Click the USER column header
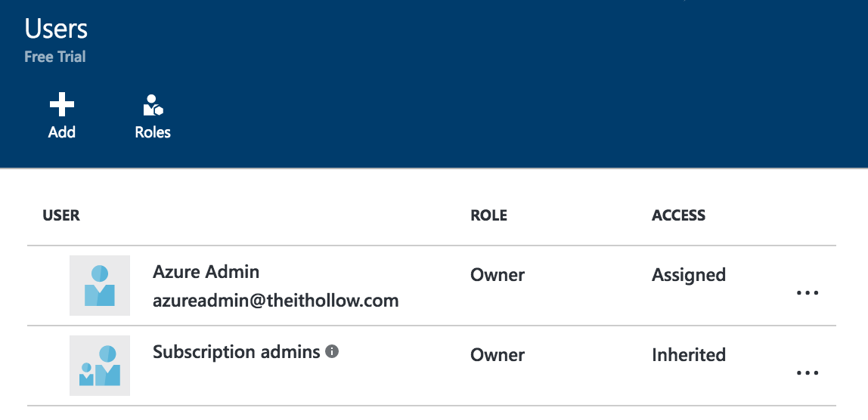The height and width of the screenshot is (420, 868). [x=61, y=215]
